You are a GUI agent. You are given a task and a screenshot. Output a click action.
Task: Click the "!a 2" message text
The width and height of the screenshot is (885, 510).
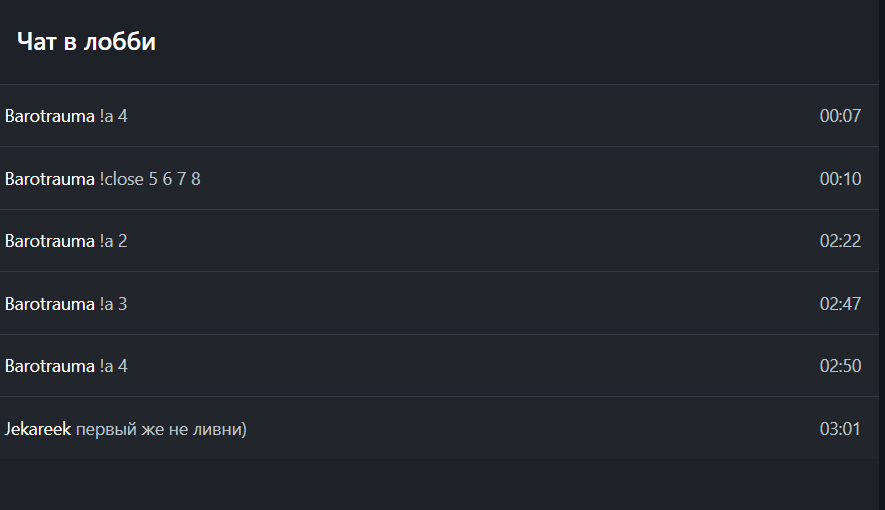114,241
